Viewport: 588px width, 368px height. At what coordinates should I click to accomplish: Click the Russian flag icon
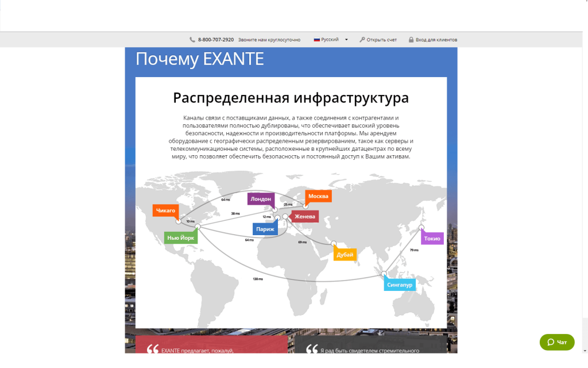(x=317, y=40)
